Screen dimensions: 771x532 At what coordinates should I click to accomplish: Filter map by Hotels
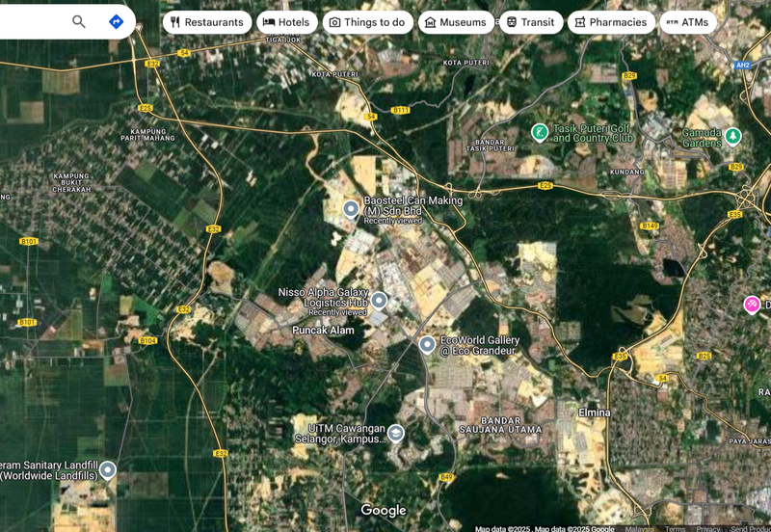286,22
